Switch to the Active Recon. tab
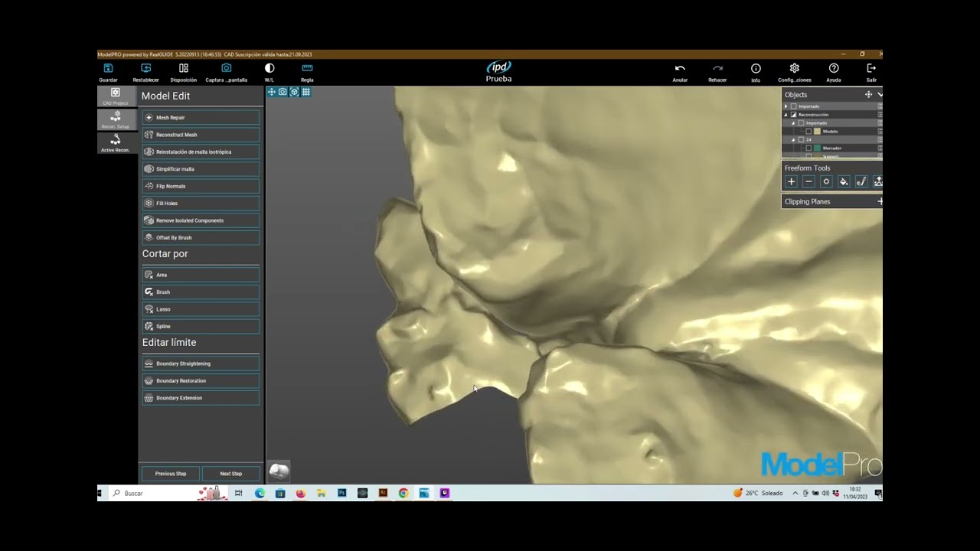Viewport: 980px width, 551px height. 116,143
